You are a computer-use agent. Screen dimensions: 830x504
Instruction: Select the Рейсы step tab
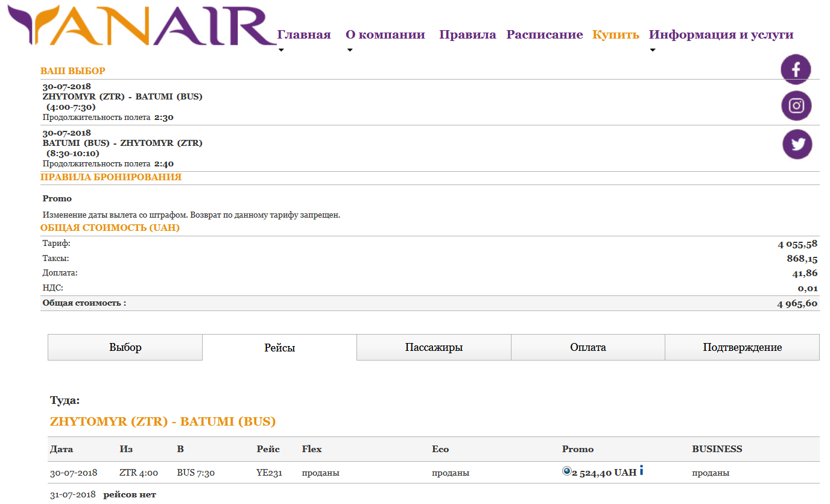[279, 348]
